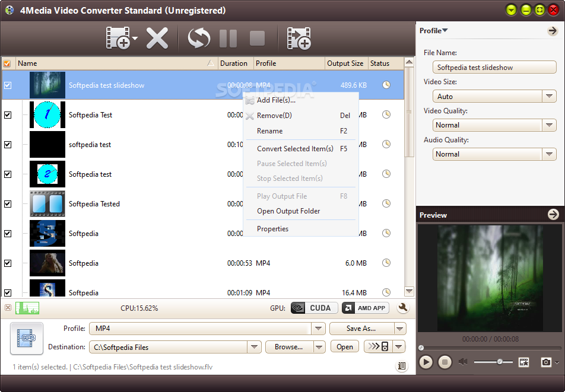Take a snapshot with the camera icon
This screenshot has width=565, height=392.
click(546, 362)
